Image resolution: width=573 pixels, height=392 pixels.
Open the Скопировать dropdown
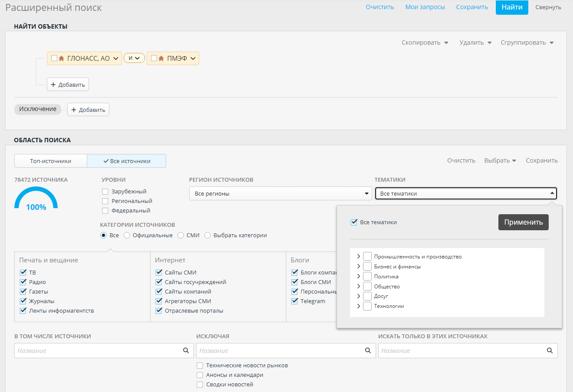pyautogui.click(x=425, y=42)
